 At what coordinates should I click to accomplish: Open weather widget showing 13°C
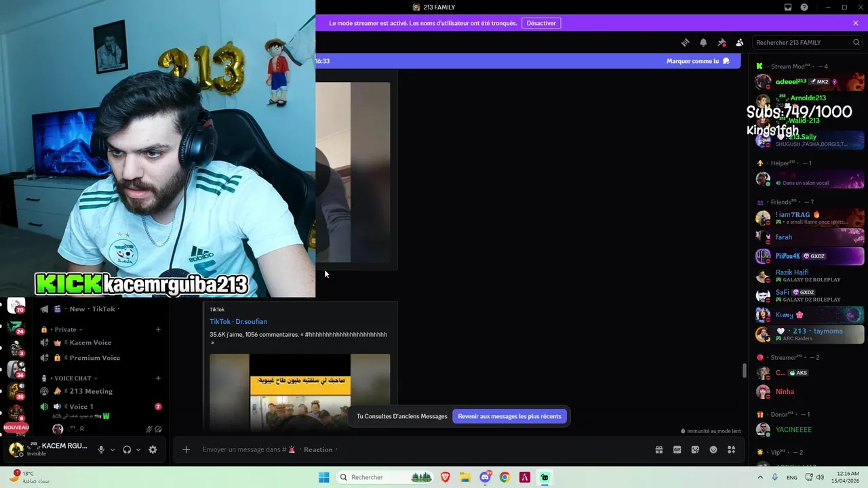(28, 477)
